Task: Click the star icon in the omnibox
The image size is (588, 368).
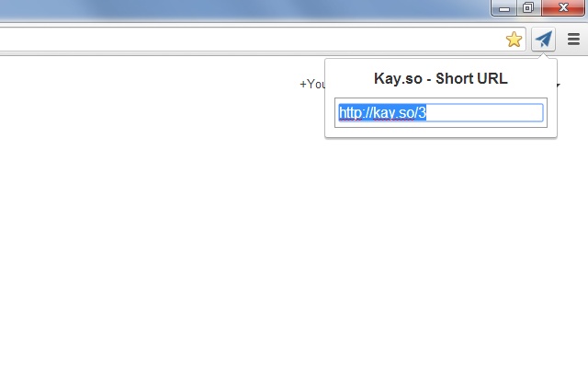Action: click(x=514, y=40)
